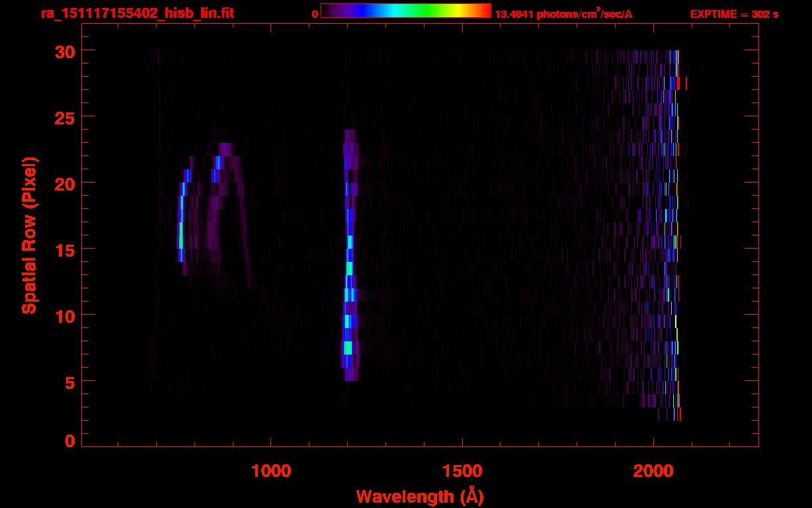Click the EXPTIME = 302 s text
Viewport: 812px width, 508px height.
(734, 14)
